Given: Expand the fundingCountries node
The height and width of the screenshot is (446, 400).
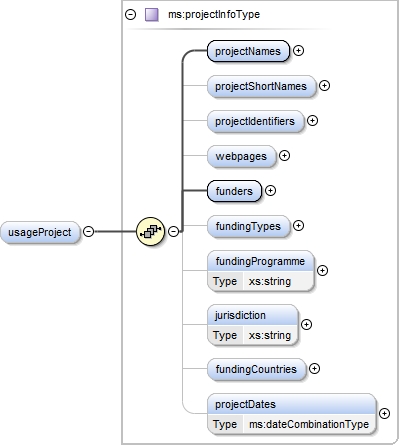Looking at the screenshot, I should [314, 369].
